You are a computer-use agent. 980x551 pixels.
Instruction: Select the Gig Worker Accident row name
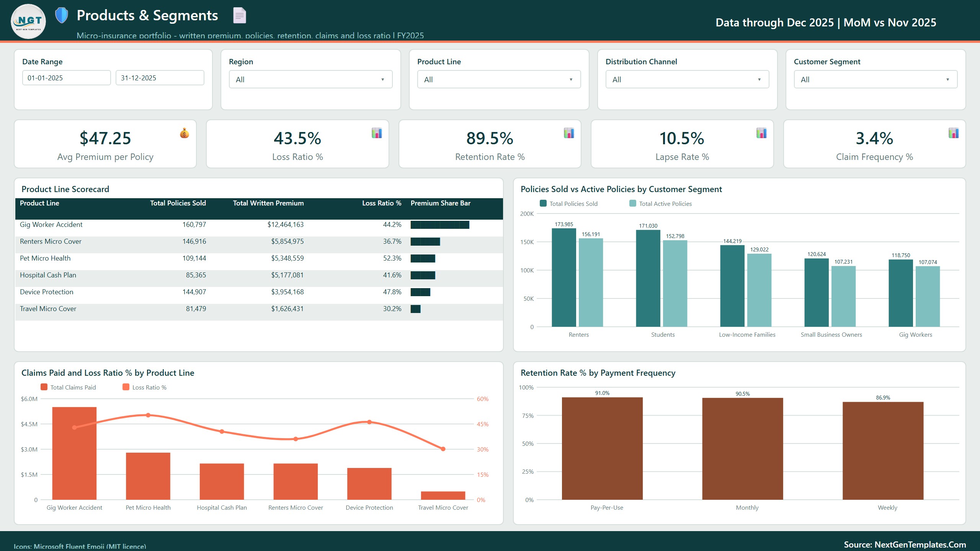tap(51, 225)
